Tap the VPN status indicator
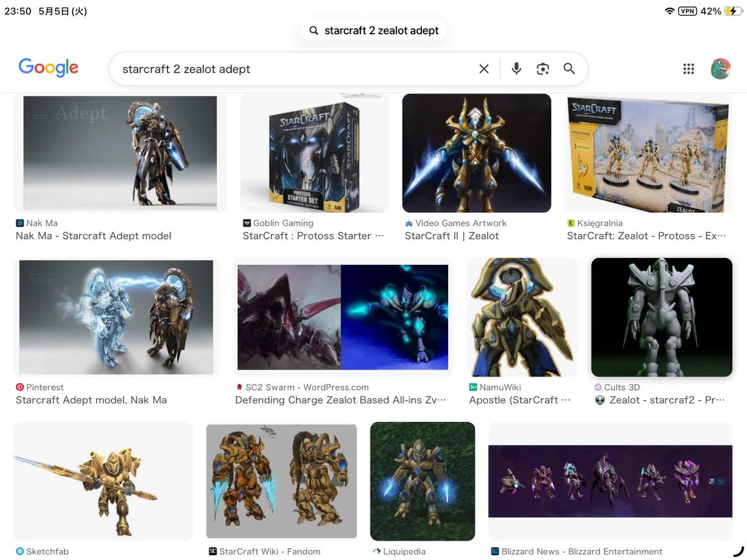 (x=687, y=11)
